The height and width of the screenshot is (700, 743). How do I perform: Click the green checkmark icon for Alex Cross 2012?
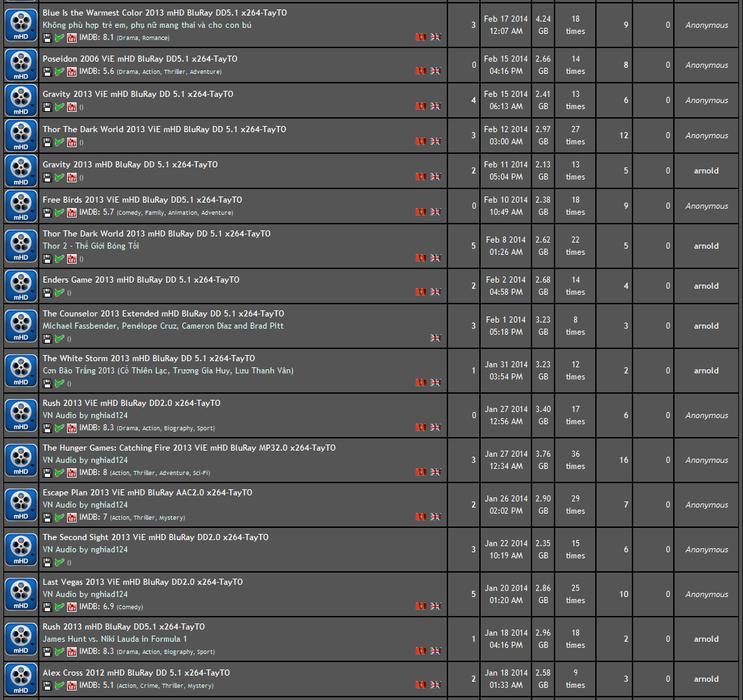tap(59, 685)
